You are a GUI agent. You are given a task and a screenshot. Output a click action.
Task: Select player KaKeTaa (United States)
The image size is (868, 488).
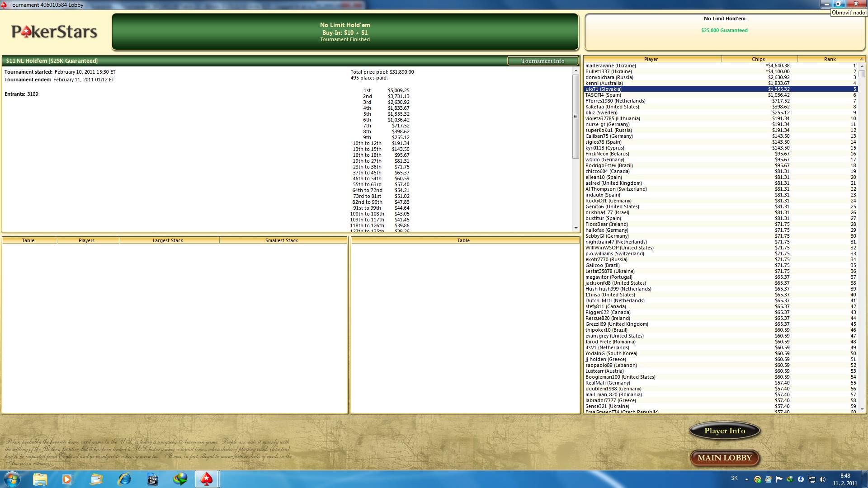(721, 107)
